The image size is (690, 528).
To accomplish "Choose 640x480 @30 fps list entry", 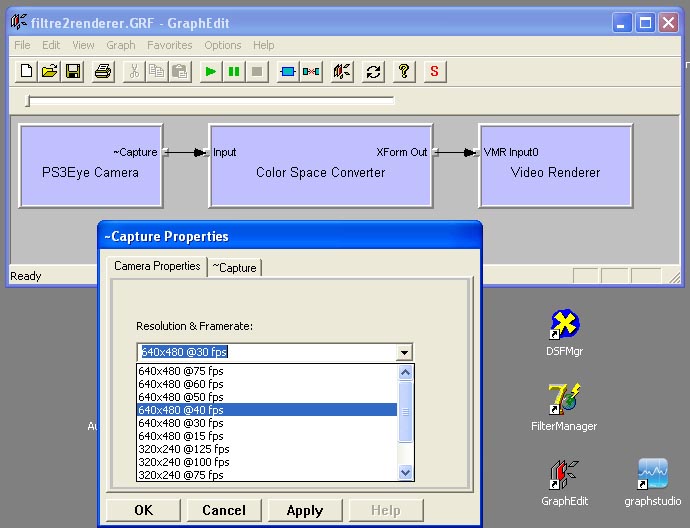I will 267,423.
